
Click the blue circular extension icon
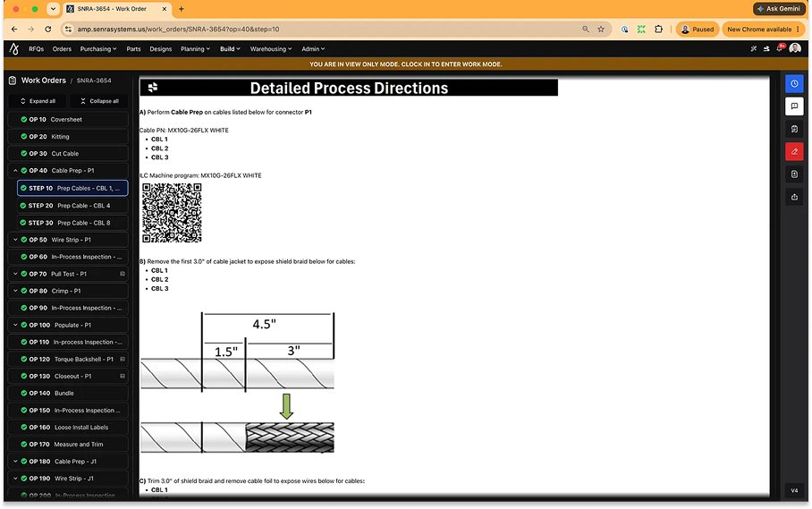point(624,30)
